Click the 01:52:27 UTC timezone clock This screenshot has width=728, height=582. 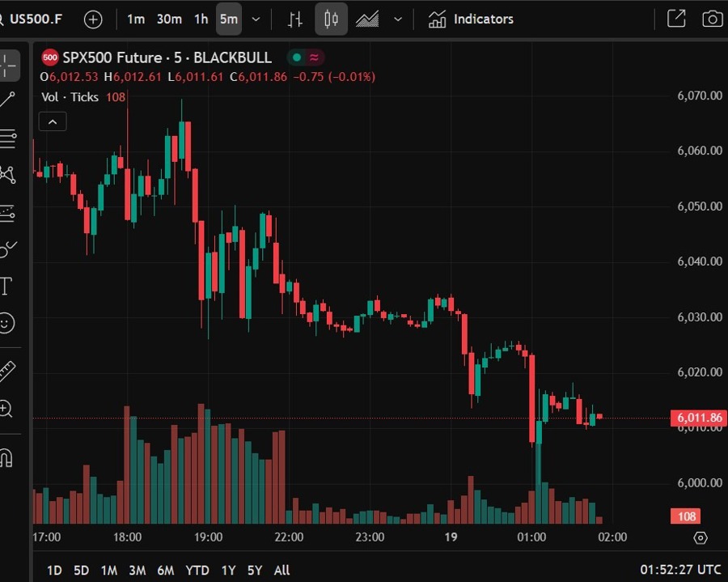point(679,570)
